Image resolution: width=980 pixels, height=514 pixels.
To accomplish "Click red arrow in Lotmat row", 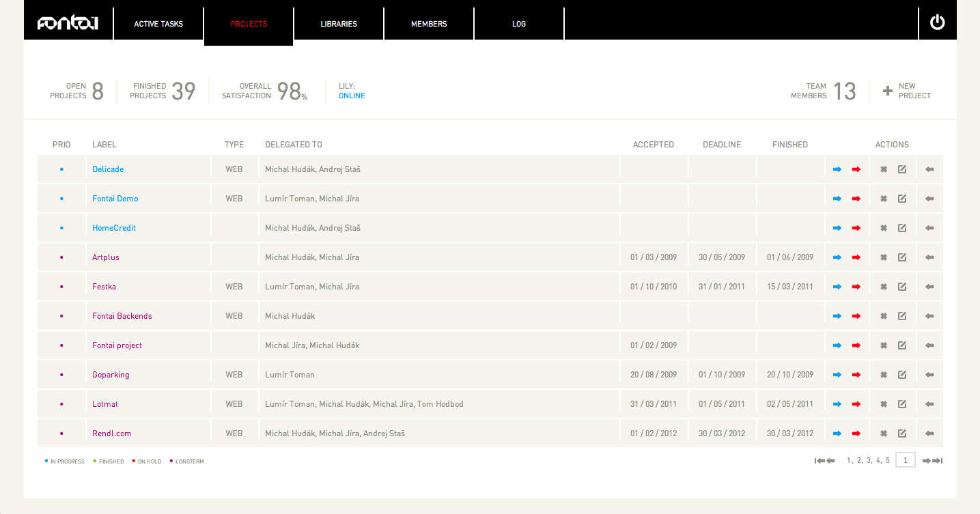I will point(856,404).
